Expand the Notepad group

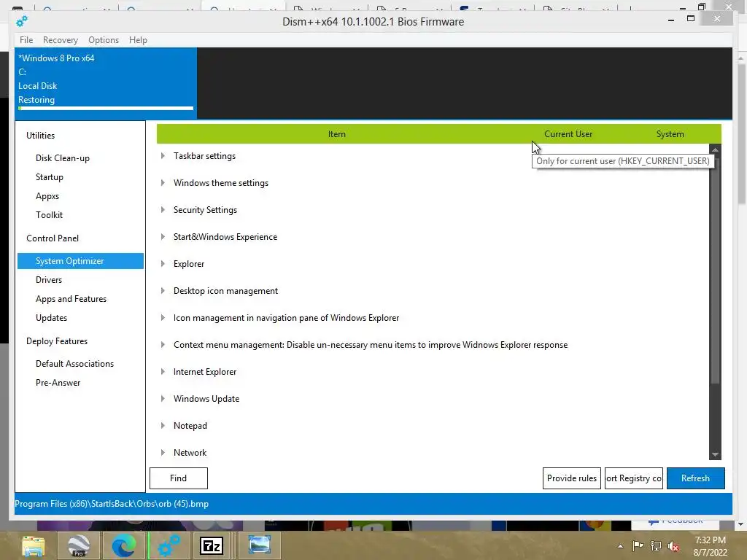tap(163, 426)
